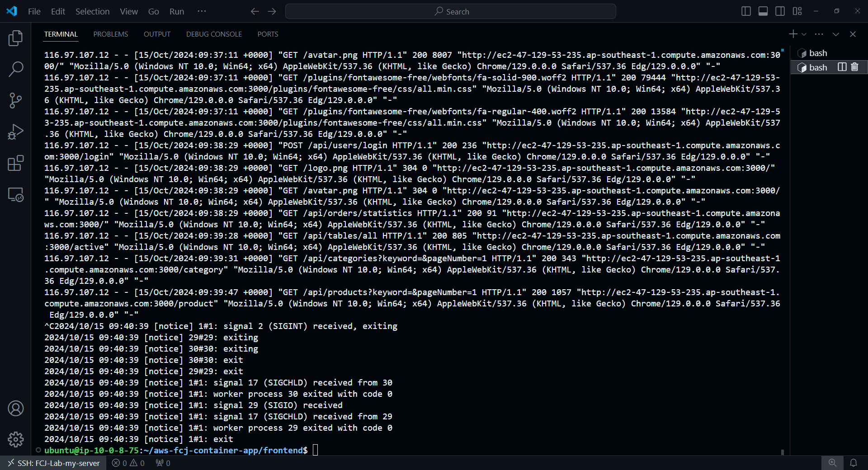This screenshot has width=868, height=470.
Task: Open errors and warnings status item
Action: (x=128, y=463)
